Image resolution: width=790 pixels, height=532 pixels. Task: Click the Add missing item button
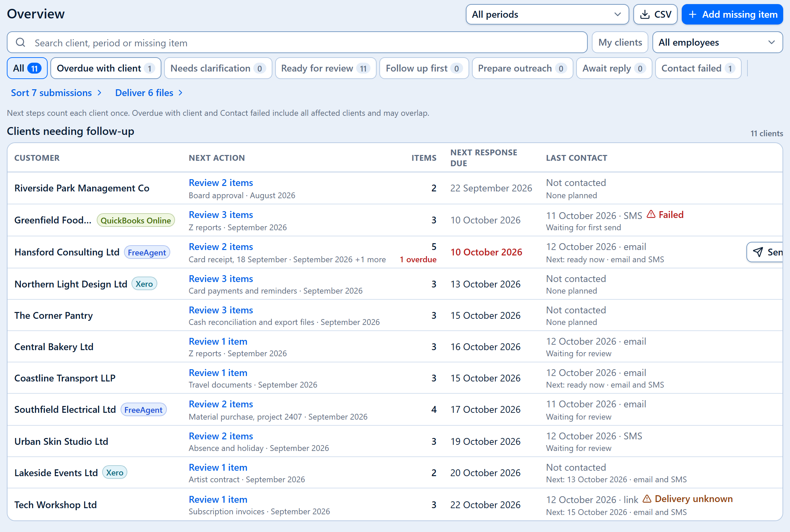[x=732, y=14]
